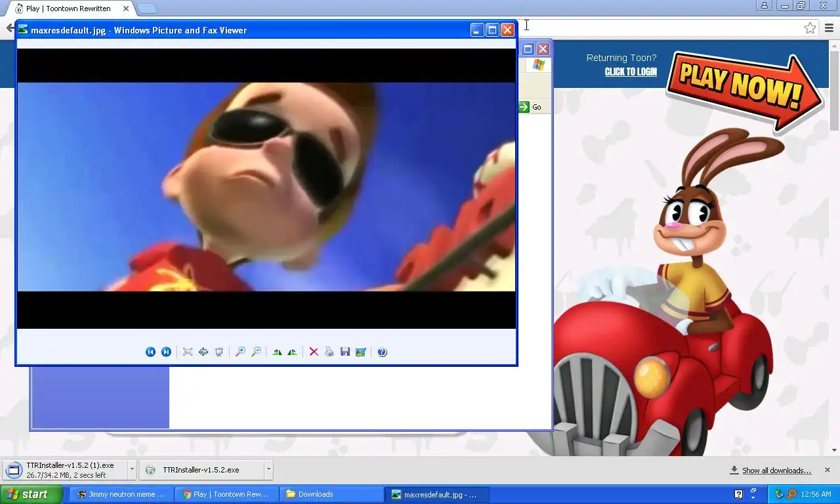The image size is (840, 504).
Task: Go to the previous image in Picture Viewer
Action: point(150,352)
